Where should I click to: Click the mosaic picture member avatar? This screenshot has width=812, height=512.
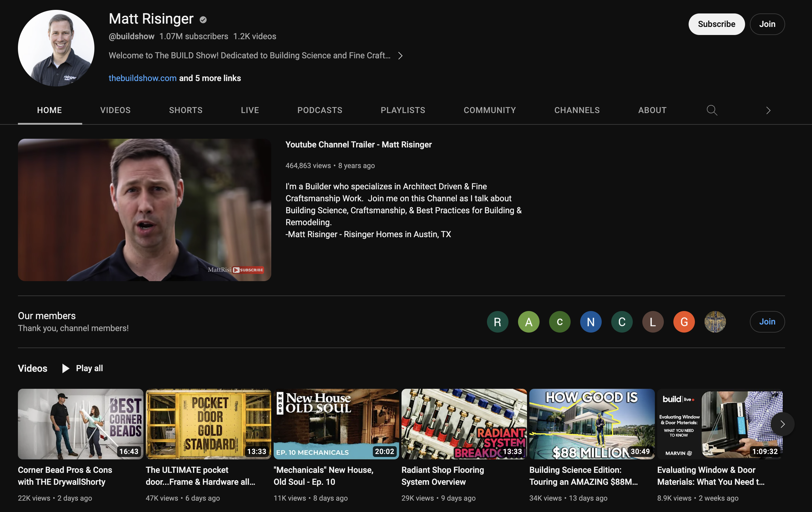(x=715, y=322)
